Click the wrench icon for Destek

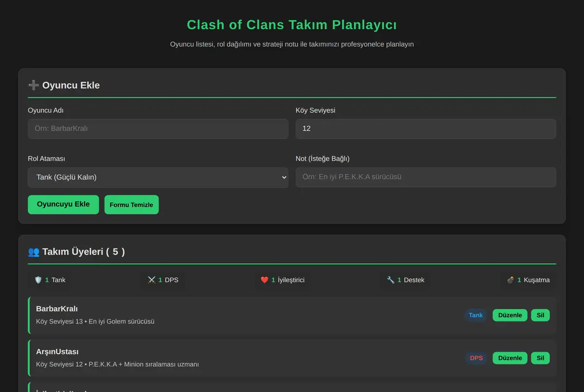click(x=391, y=280)
